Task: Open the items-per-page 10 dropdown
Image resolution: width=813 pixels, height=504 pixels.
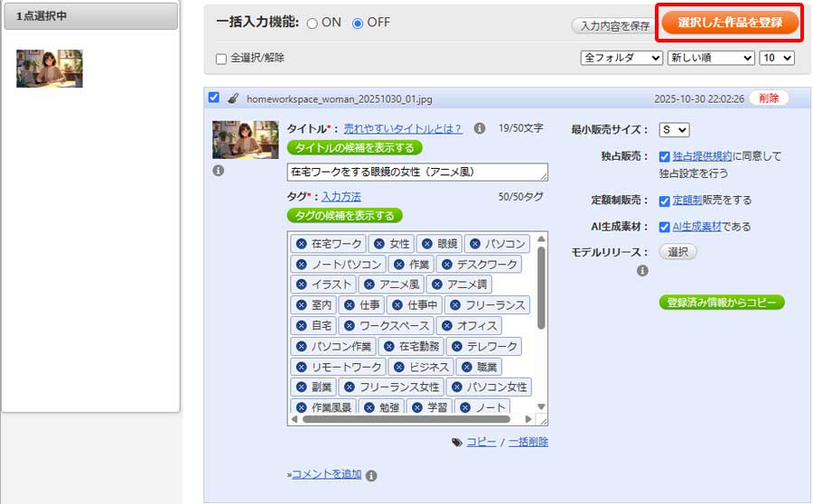Action: pyautogui.click(x=777, y=58)
